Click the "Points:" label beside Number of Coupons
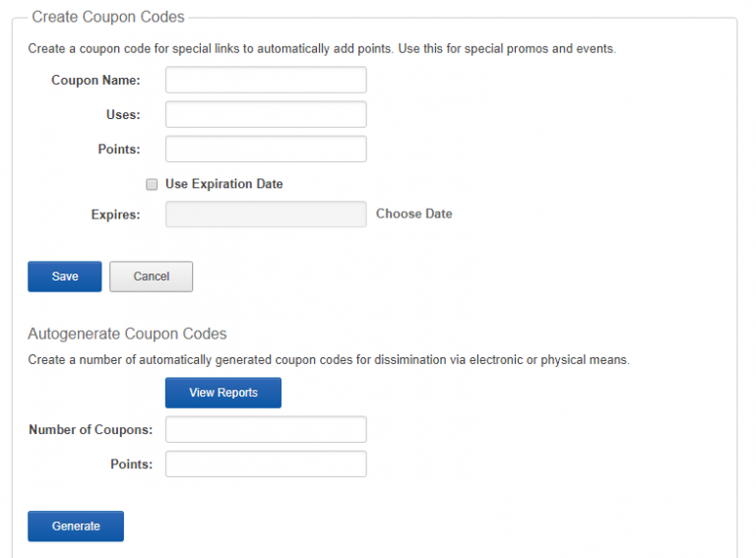The image size is (756, 558). click(132, 464)
